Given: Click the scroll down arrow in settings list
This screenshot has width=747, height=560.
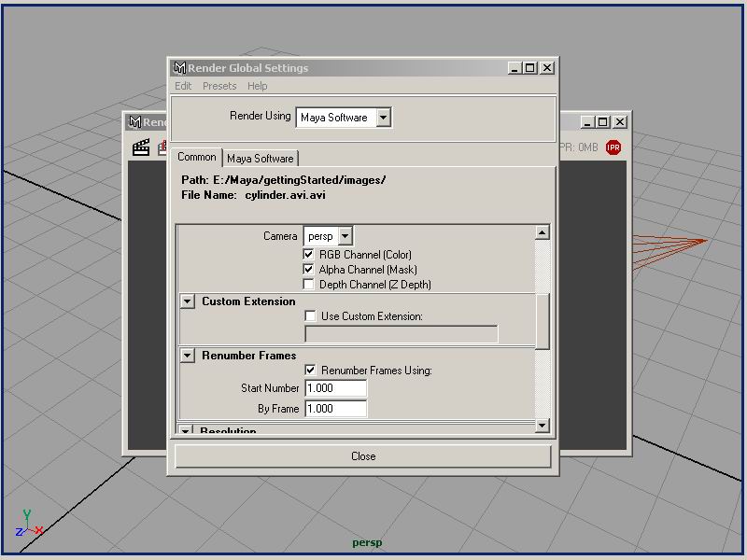Looking at the screenshot, I should (x=543, y=426).
